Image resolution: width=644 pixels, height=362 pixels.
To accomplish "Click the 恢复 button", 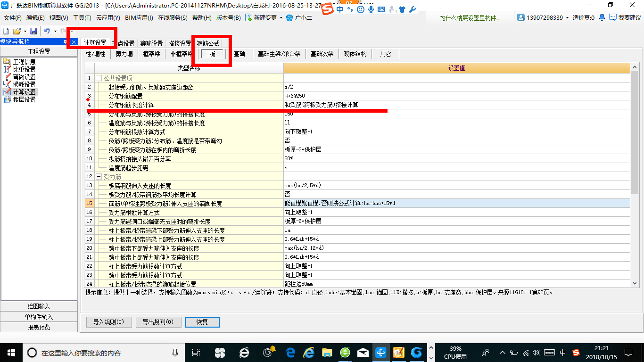I will pyautogui.click(x=202, y=322).
